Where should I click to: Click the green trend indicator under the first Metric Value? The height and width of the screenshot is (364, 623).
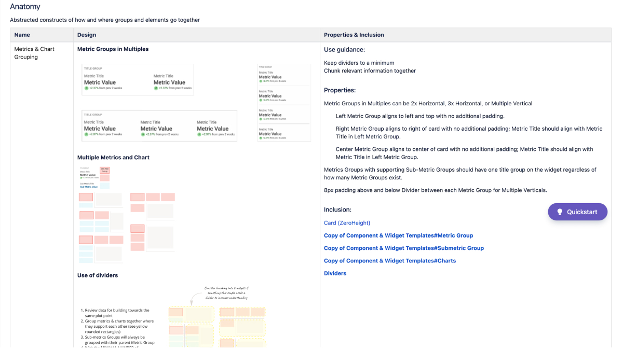86,88
